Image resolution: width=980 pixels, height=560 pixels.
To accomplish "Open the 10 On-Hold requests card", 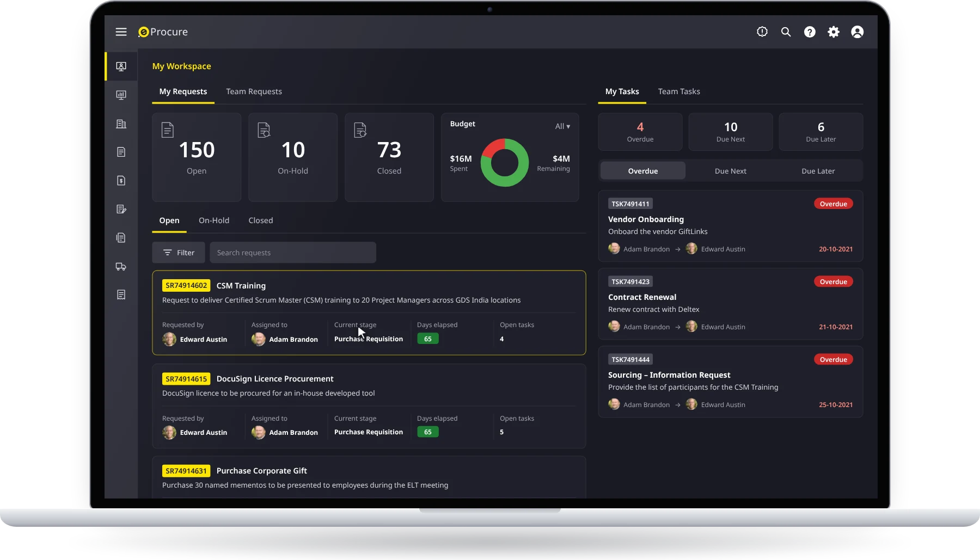I will tap(293, 157).
